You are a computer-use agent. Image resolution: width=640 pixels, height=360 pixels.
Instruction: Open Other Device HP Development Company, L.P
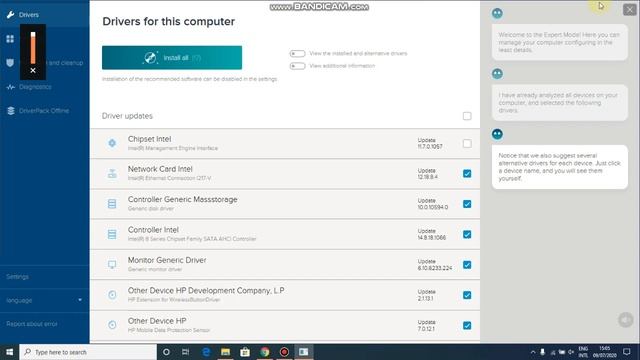[x=206, y=291]
